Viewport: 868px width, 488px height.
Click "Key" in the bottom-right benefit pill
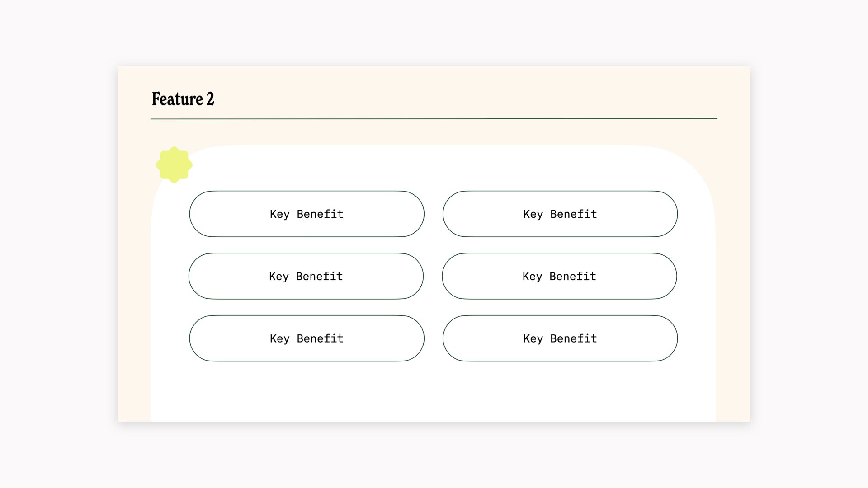click(533, 339)
